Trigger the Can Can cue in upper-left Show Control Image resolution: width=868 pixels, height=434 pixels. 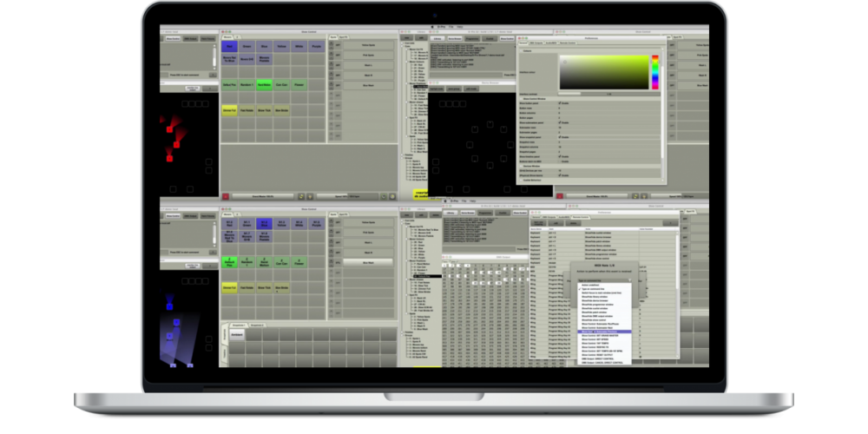click(282, 85)
